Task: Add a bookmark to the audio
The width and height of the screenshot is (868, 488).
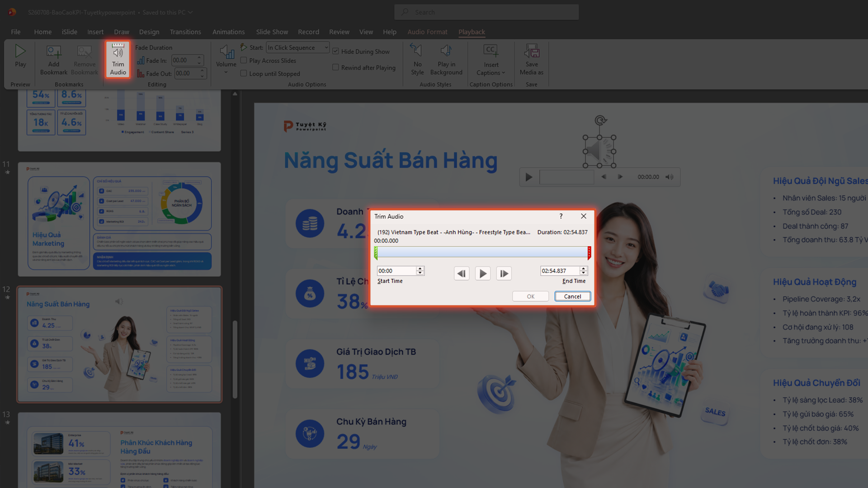Action: [x=53, y=60]
